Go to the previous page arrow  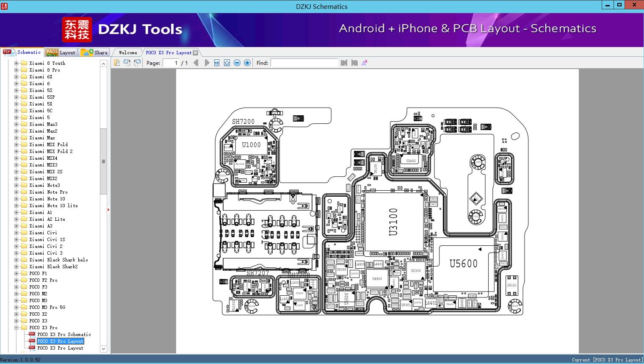click(196, 63)
